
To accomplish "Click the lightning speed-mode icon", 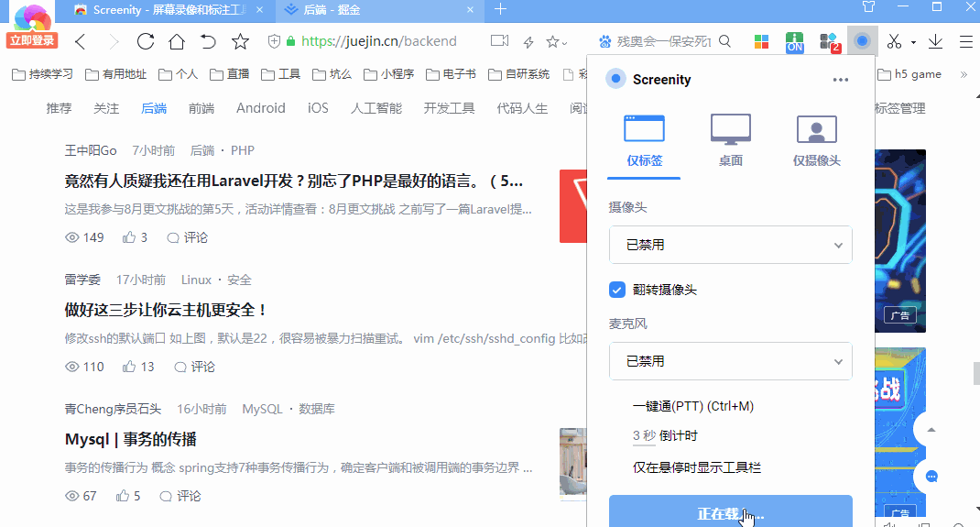I will (528, 42).
